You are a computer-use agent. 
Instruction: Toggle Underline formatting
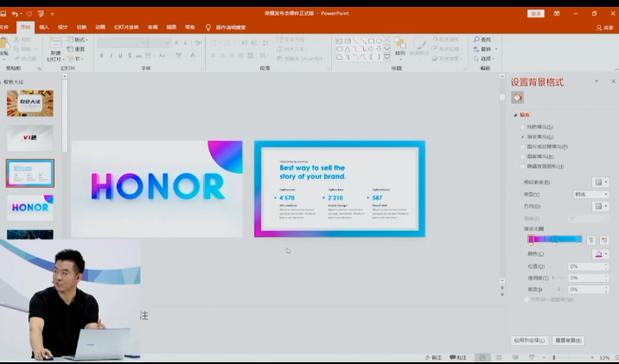point(120,55)
